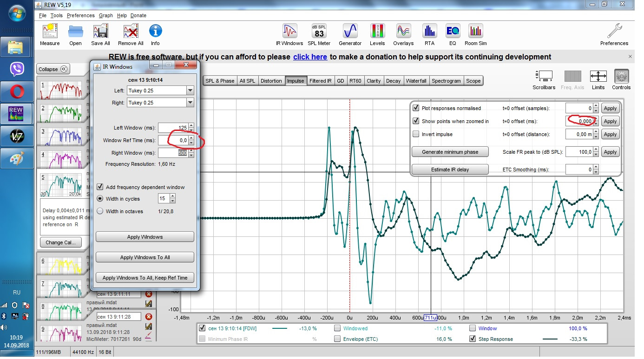Click the t=0 offset (ms) input field
Screen dimensions: 644x359
pyautogui.click(x=579, y=121)
